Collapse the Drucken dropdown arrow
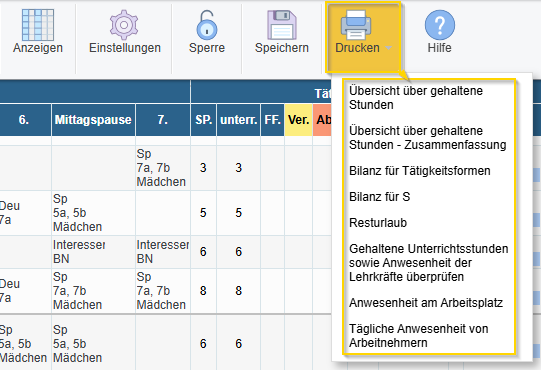Image resolution: width=541 pixels, height=370 pixels. click(388, 48)
